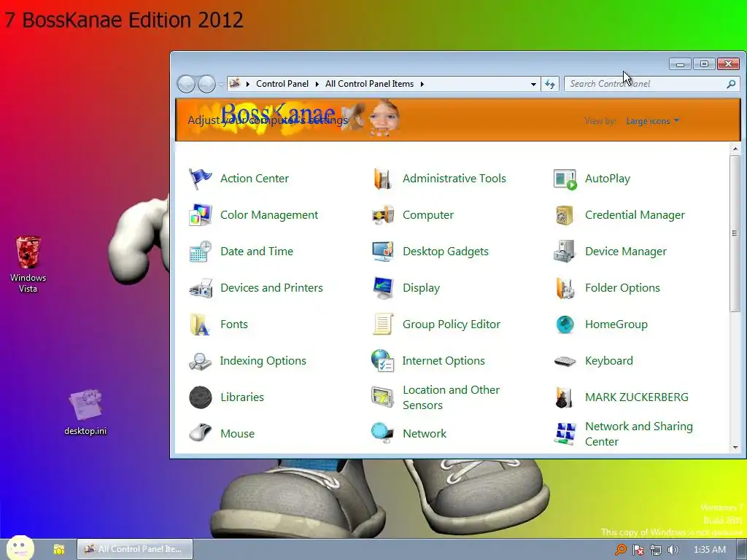Select the Windows Vista recycle bin desktop icon
The height and width of the screenshot is (560, 747).
tap(28, 264)
